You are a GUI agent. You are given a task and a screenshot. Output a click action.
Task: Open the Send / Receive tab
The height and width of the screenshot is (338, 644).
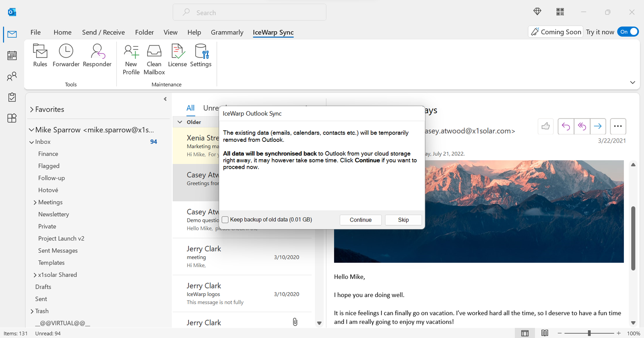click(x=103, y=32)
